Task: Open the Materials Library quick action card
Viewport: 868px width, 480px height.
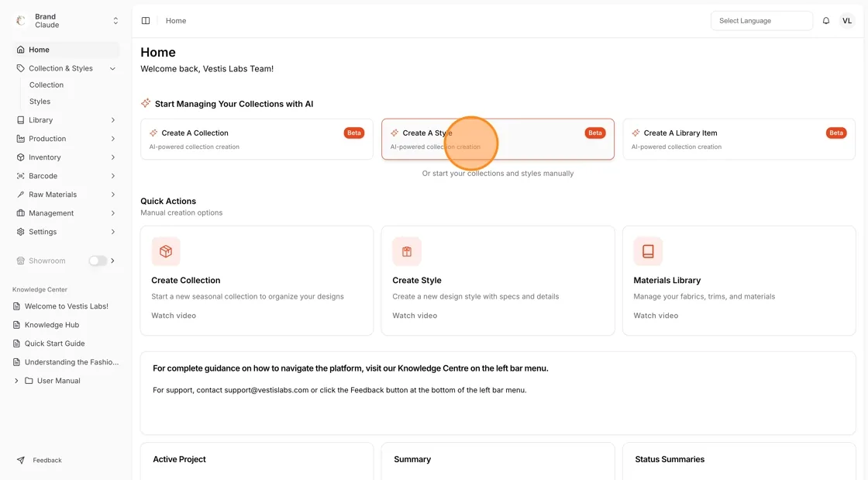Action: (x=739, y=281)
